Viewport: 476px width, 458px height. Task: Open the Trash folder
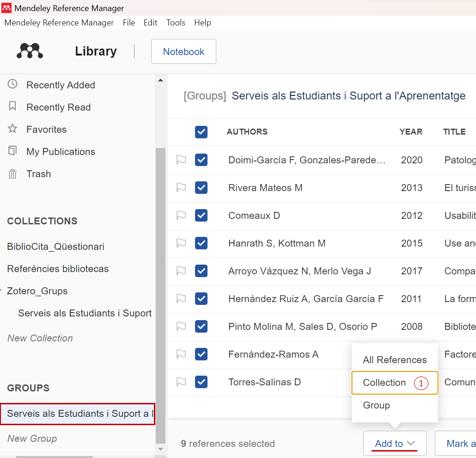pyautogui.click(x=38, y=173)
